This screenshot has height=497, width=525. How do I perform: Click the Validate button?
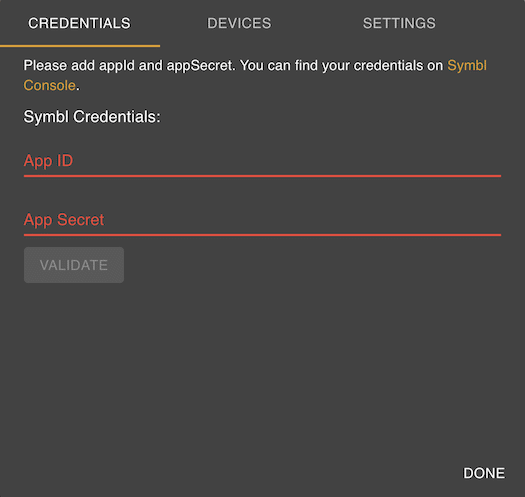(x=74, y=265)
